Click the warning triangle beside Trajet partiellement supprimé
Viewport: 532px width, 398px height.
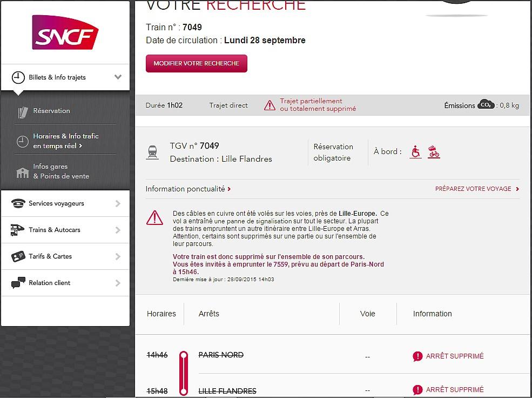tap(270, 105)
